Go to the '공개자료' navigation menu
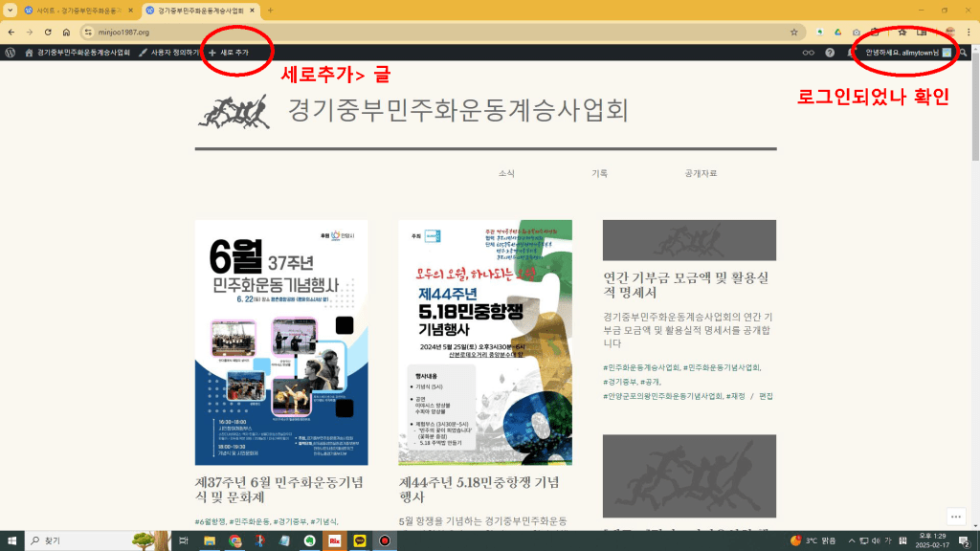980x551 pixels. click(701, 173)
